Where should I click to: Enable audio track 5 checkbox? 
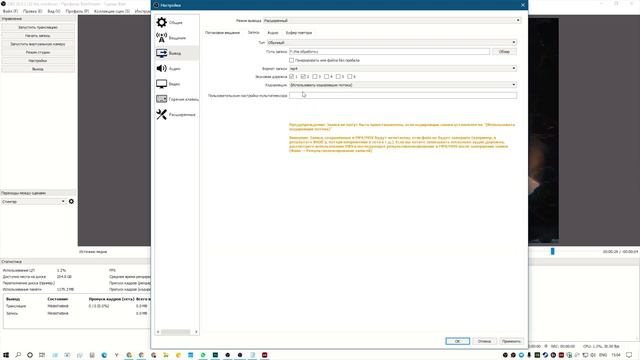(x=338, y=76)
